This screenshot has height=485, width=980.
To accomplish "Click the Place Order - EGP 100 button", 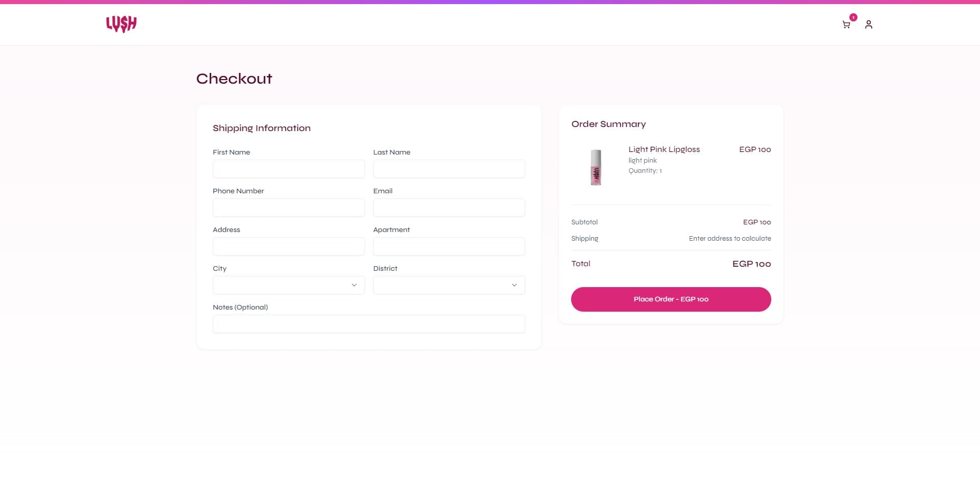I will [x=671, y=299].
